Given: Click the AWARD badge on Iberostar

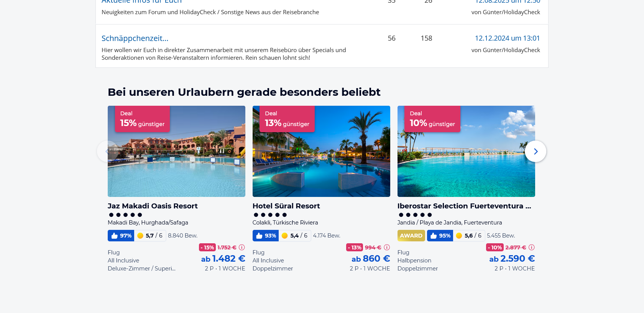Looking at the screenshot, I should [x=411, y=236].
